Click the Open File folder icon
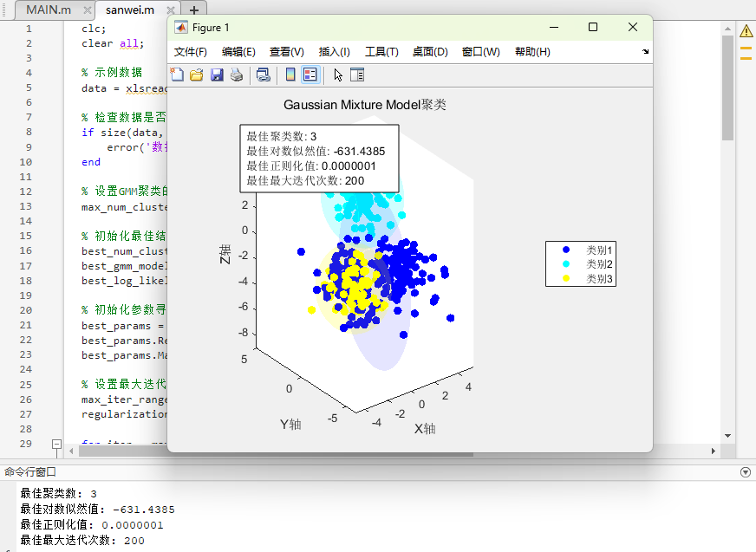Image resolution: width=756 pixels, height=552 pixels. 197,75
